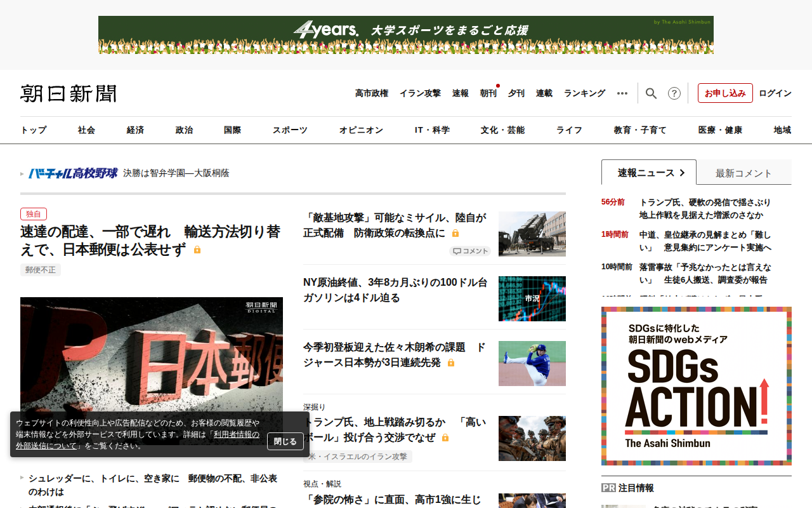
Task: Open the 国際 category menu item
Action: coord(232,130)
